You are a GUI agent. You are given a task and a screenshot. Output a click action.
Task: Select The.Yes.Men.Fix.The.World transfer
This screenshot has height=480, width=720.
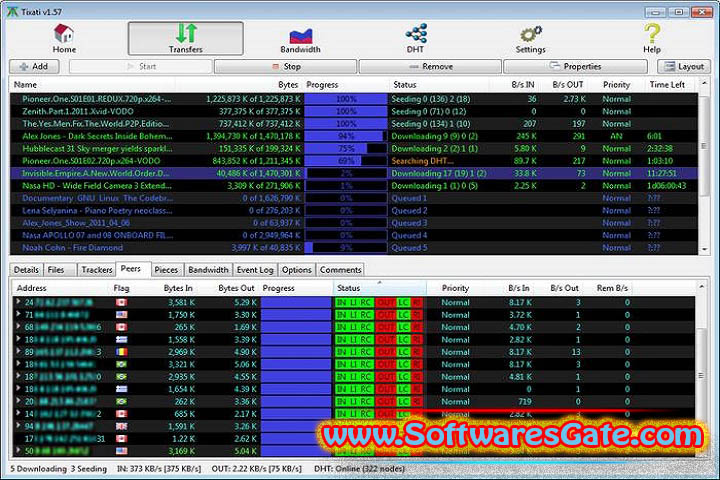click(354, 124)
